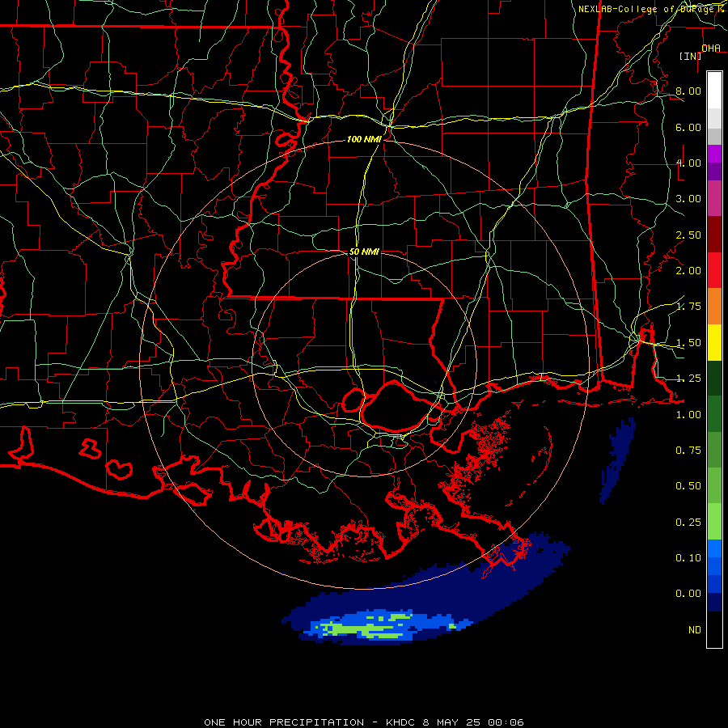
Task: Click the 1.50 legend value
Action: click(x=688, y=343)
